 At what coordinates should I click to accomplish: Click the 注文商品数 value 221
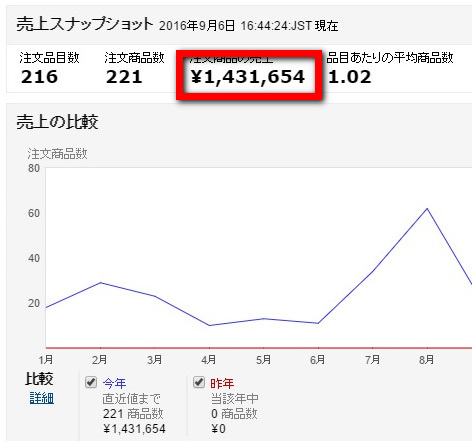124,77
